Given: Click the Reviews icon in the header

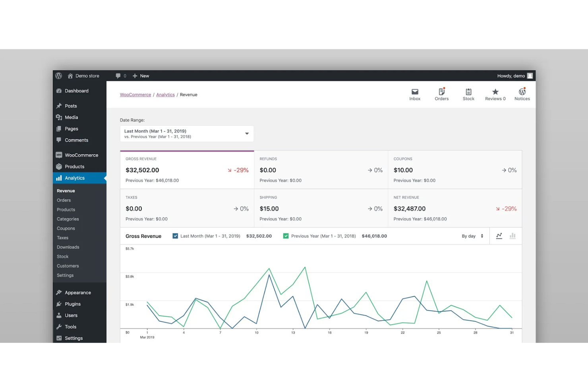Looking at the screenshot, I should [x=495, y=94].
